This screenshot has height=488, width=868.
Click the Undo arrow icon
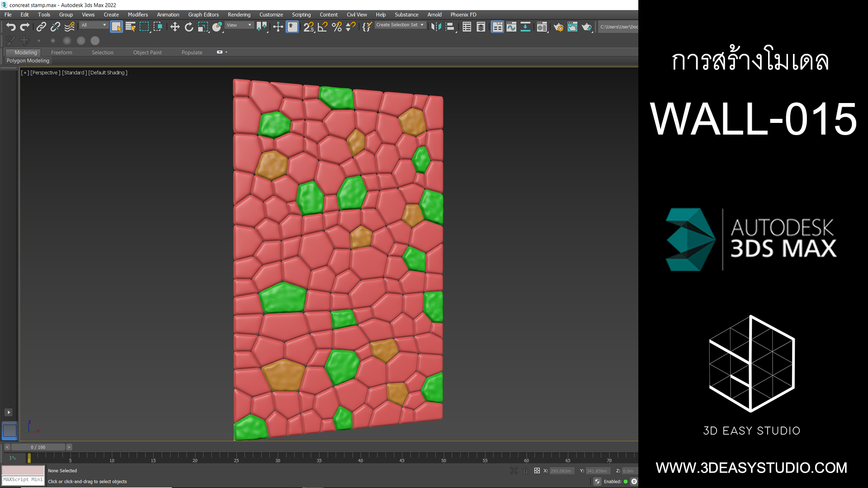11,27
